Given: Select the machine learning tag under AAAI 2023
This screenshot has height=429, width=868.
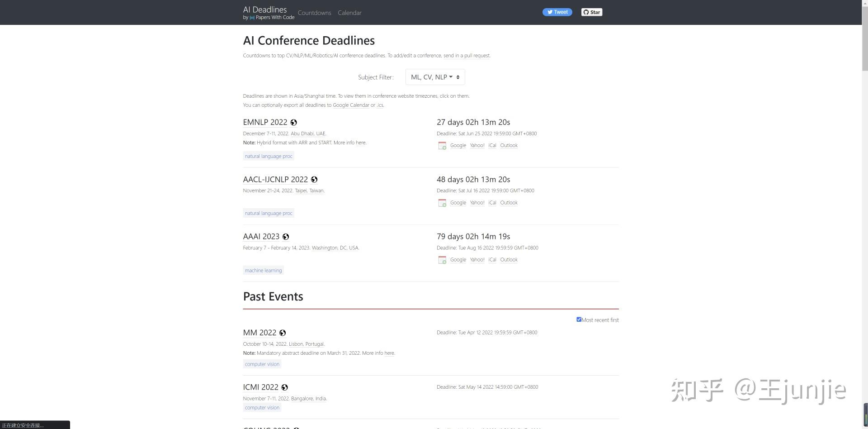Looking at the screenshot, I should pyautogui.click(x=263, y=271).
